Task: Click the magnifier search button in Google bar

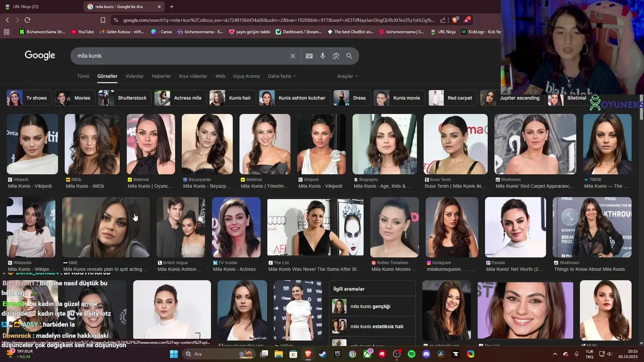Action: (x=349, y=56)
